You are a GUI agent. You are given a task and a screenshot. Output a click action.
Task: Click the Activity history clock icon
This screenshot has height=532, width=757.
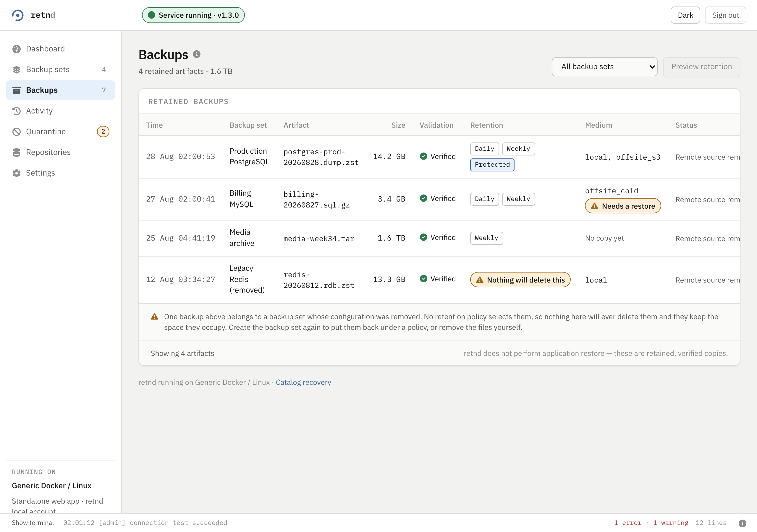(x=17, y=111)
